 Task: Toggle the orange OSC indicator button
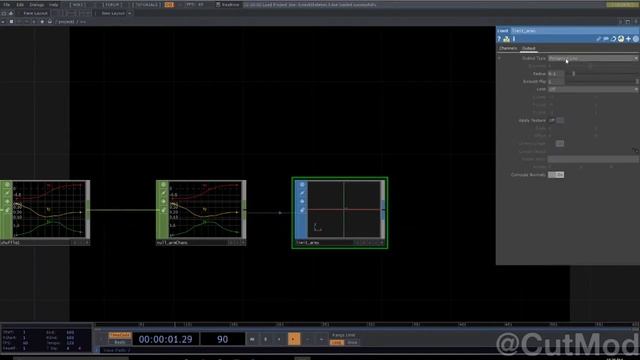(x=169, y=5)
